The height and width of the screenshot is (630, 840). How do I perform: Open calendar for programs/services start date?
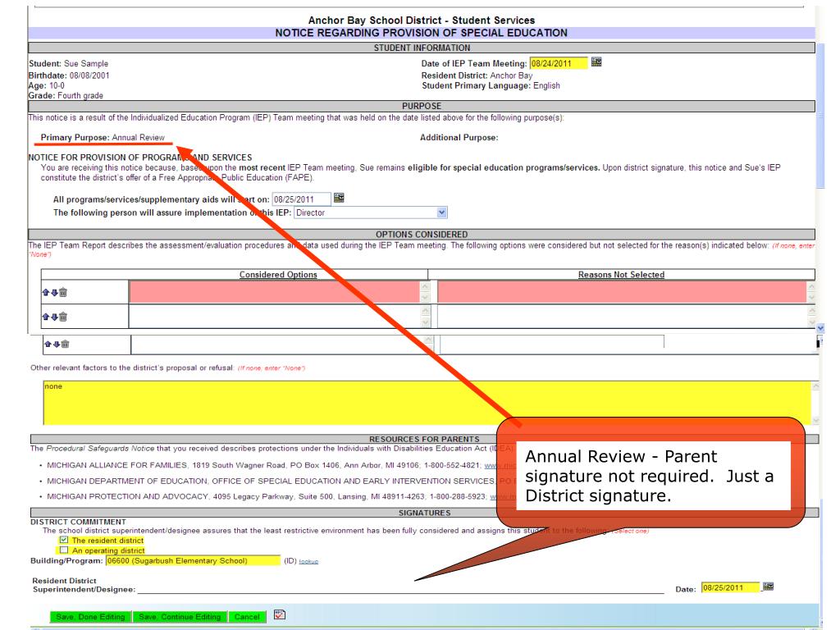pos(339,199)
